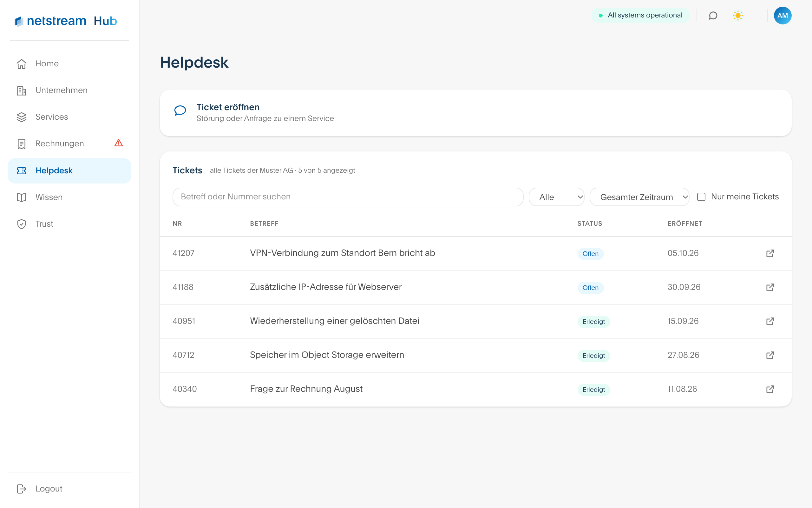812x508 pixels.
Task: Click the BETREFF column header
Action: click(x=264, y=224)
